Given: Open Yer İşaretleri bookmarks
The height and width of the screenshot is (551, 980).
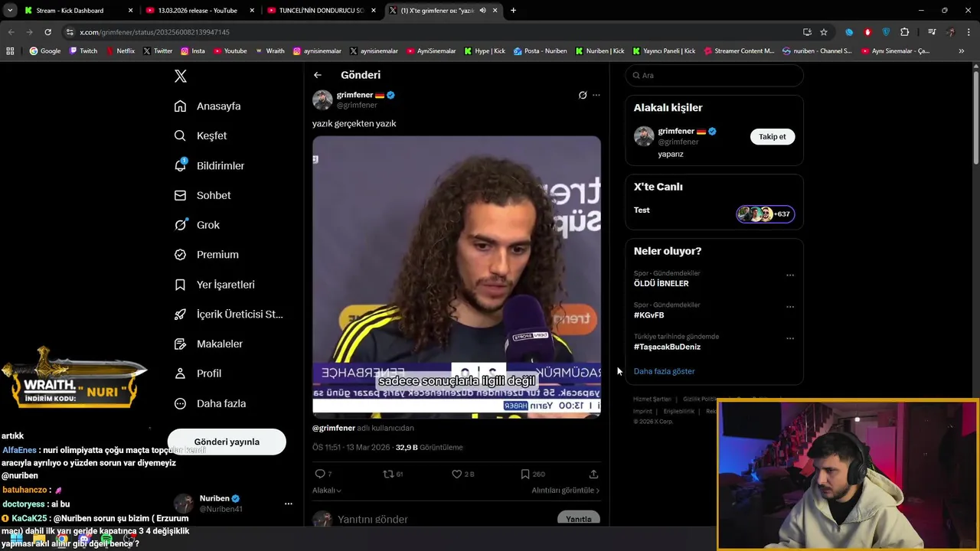Looking at the screenshot, I should pos(214,285).
